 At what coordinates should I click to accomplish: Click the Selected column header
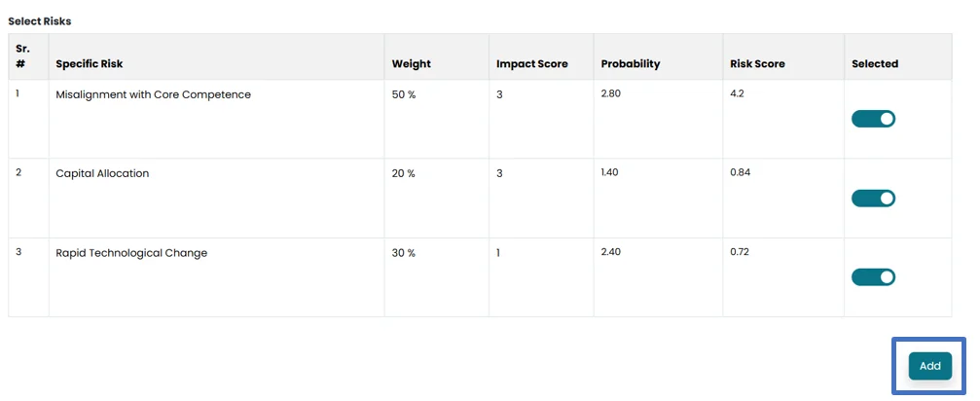point(875,64)
